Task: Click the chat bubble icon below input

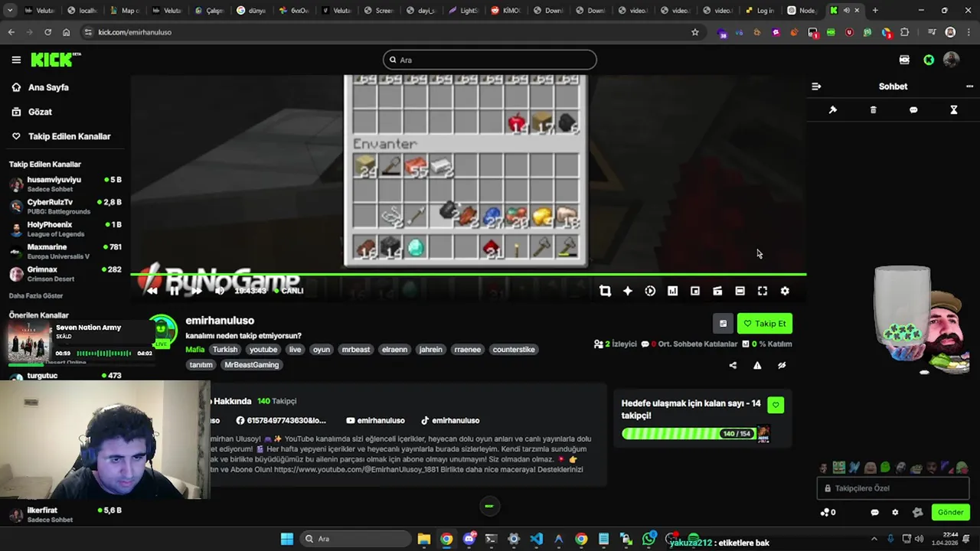Action: click(875, 513)
